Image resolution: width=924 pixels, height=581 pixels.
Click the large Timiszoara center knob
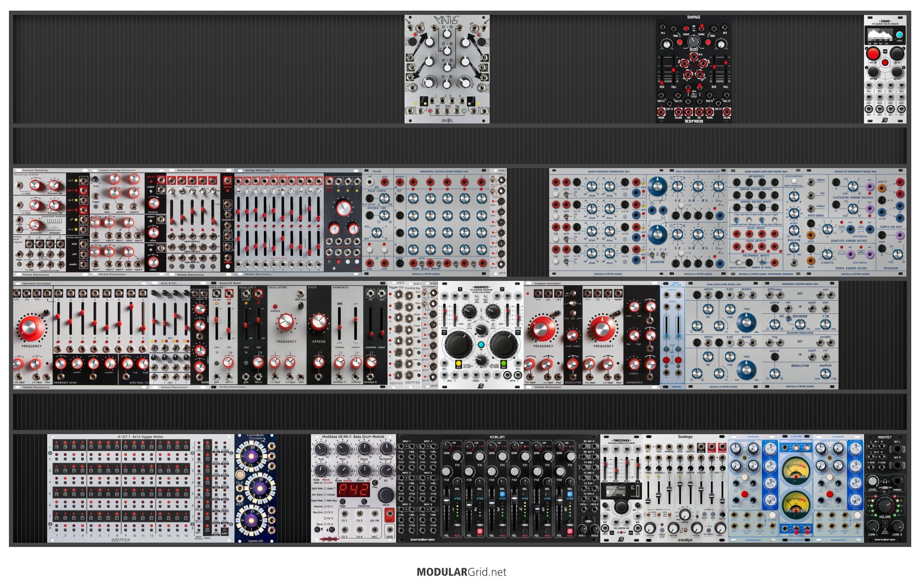(x=621, y=507)
